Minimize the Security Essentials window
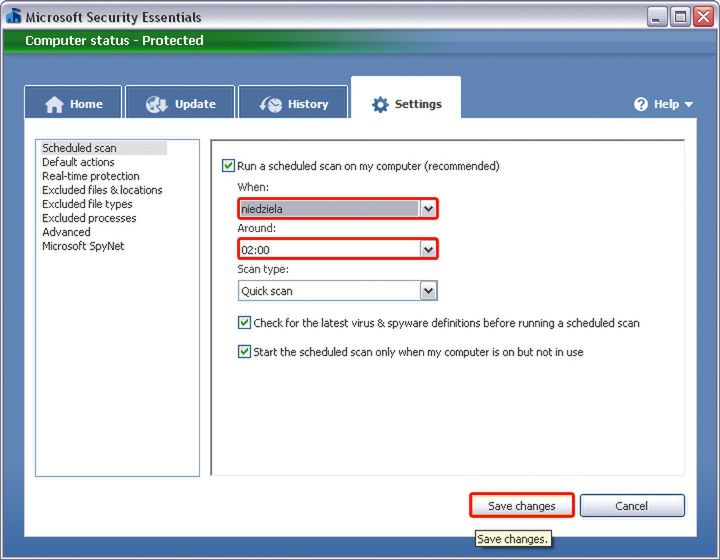The height and width of the screenshot is (560, 720). pos(657,17)
